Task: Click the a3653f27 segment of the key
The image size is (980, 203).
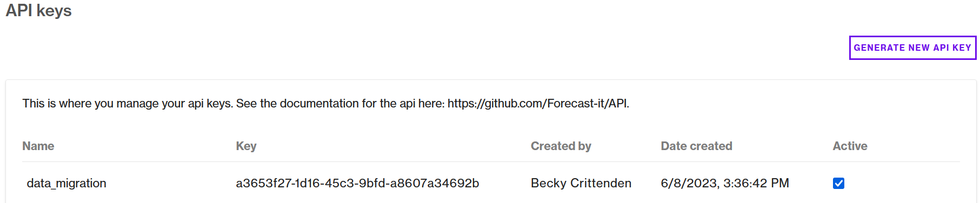Action: 262,184
